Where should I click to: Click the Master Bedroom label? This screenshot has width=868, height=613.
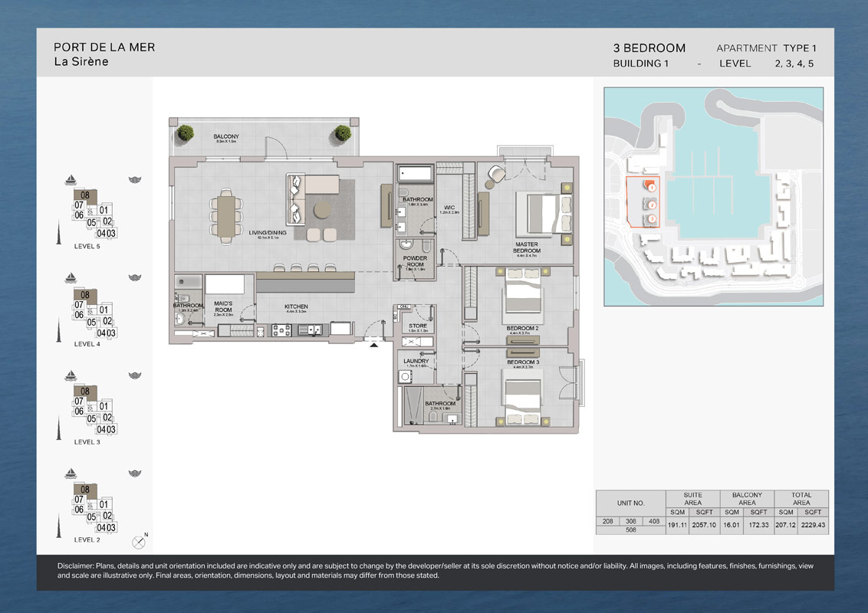tap(526, 248)
